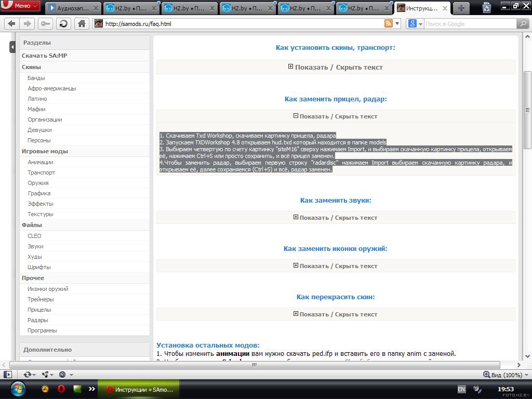Open the Эффекты mods link
The width and height of the screenshot is (532, 399).
[41, 204]
